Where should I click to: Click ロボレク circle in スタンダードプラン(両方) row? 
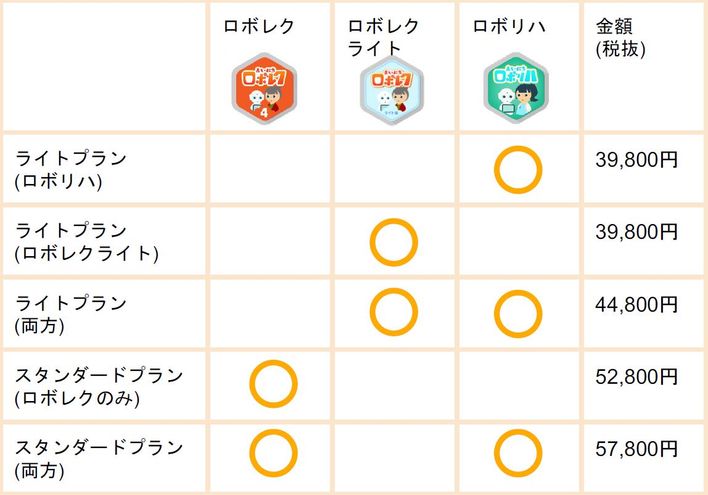pyautogui.click(x=273, y=453)
